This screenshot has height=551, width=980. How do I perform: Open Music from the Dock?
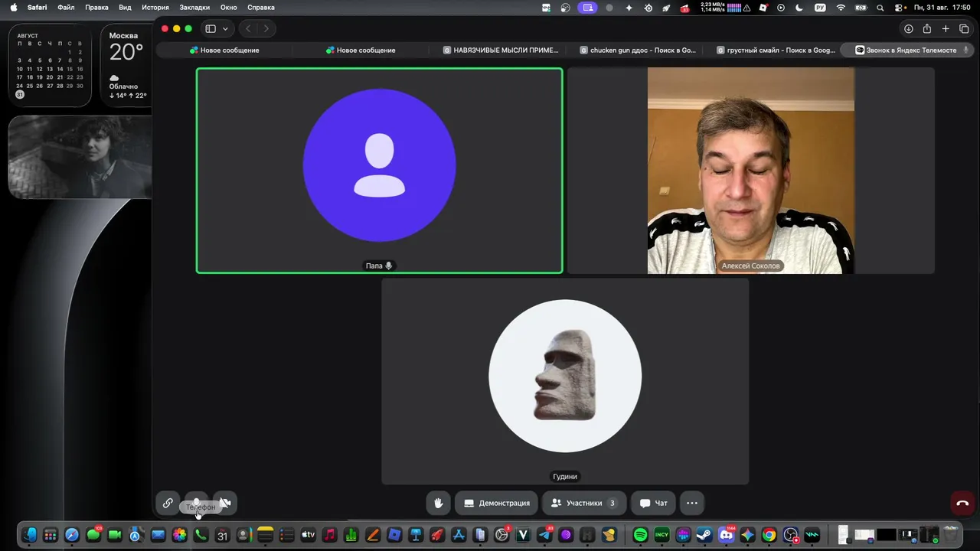coord(329,535)
